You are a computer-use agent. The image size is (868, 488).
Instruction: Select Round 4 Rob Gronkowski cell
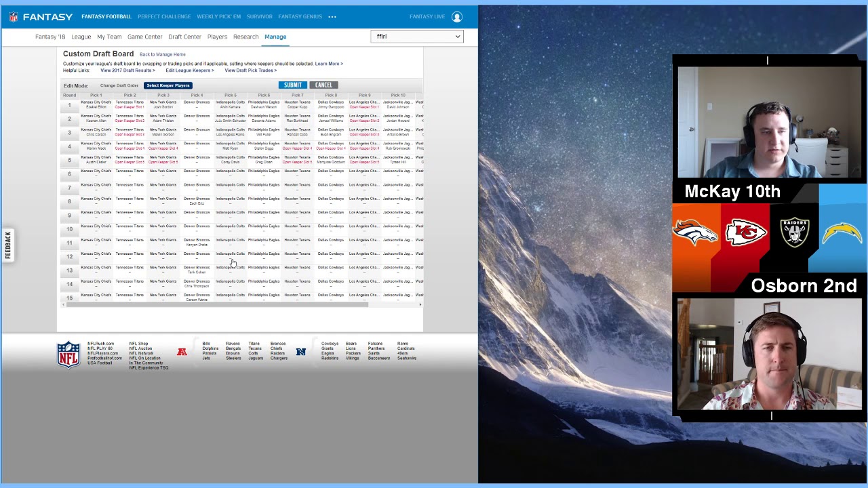[398, 146]
